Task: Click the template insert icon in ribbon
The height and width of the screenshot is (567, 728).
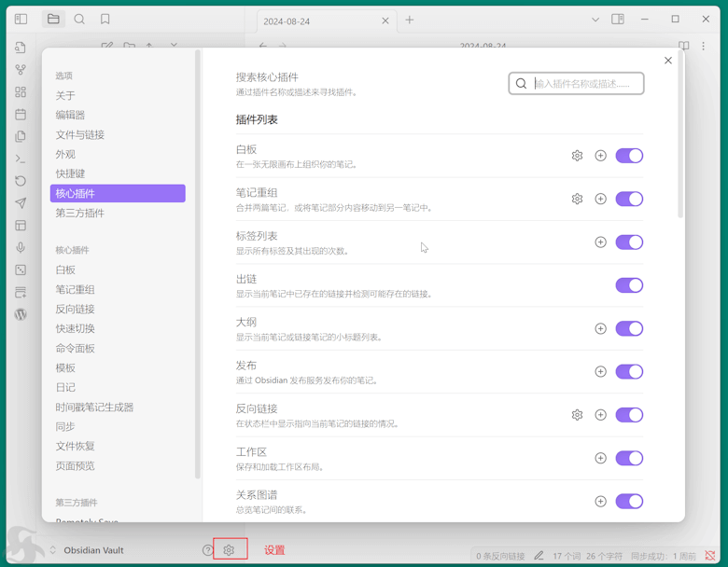Action: 21,136
